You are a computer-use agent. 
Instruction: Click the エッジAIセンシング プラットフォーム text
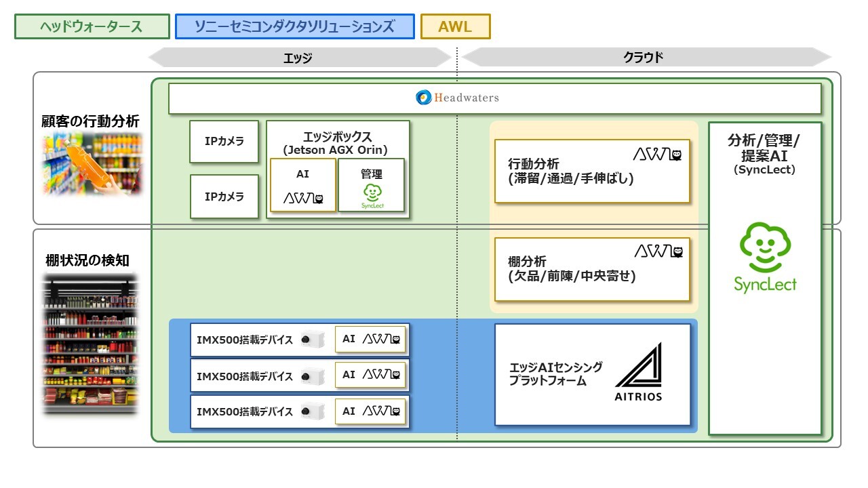pos(555,374)
